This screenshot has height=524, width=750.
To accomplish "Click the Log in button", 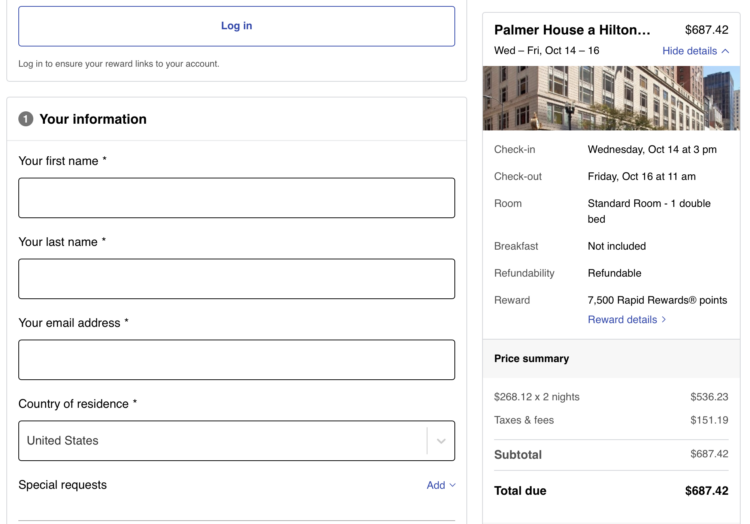I will (236, 26).
